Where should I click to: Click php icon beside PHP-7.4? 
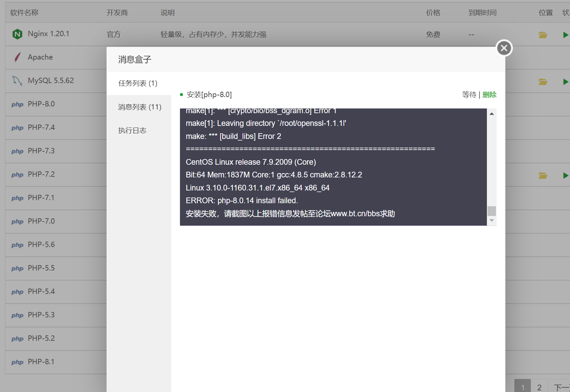click(17, 128)
